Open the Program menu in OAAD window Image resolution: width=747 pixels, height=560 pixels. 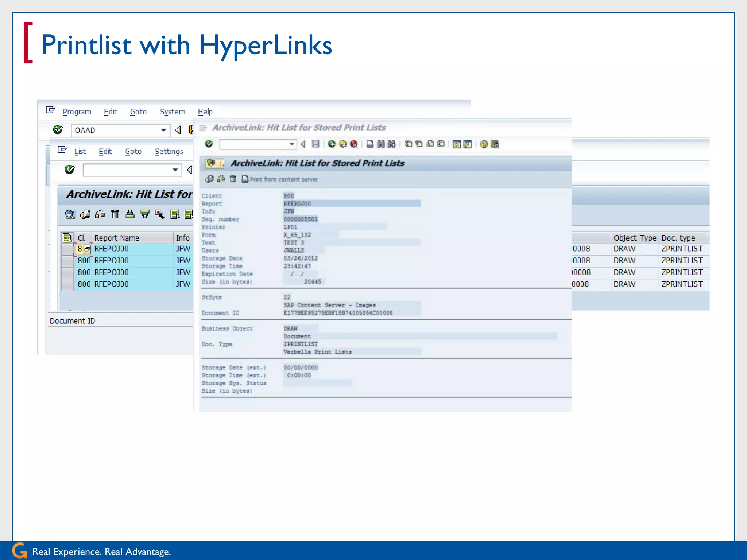(x=77, y=112)
